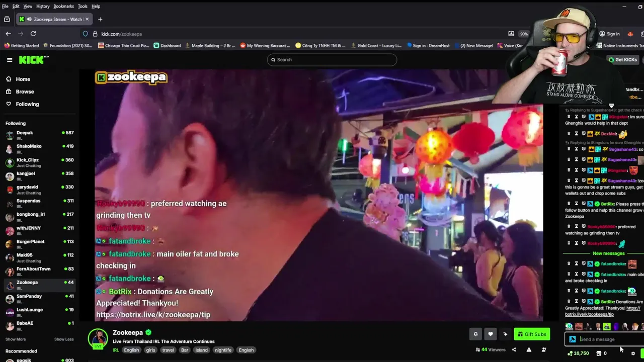Click the Bar tag
Viewport: 644px width, 362px height.
pyautogui.click(x=185, y=350)
